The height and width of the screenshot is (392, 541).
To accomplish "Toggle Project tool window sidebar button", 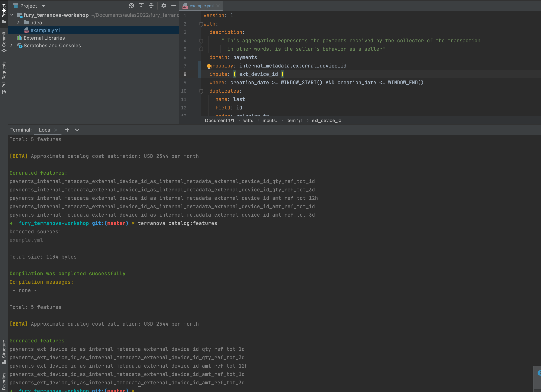I will (x=4, y=13).
